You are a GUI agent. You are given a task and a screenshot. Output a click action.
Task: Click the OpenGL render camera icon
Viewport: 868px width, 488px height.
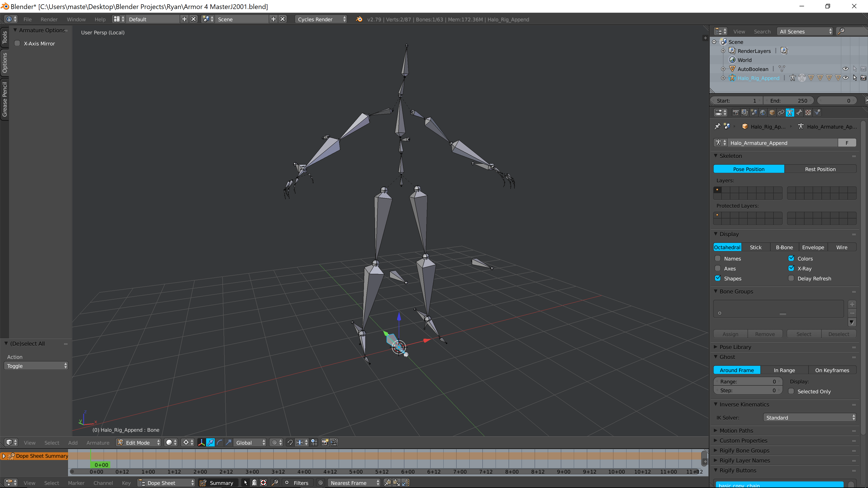coord(325,443)
